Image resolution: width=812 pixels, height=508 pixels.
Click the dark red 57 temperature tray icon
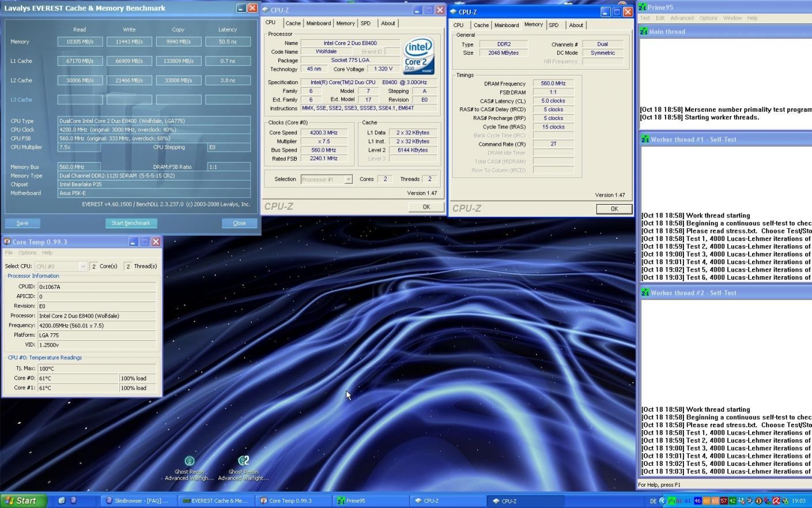724,501
